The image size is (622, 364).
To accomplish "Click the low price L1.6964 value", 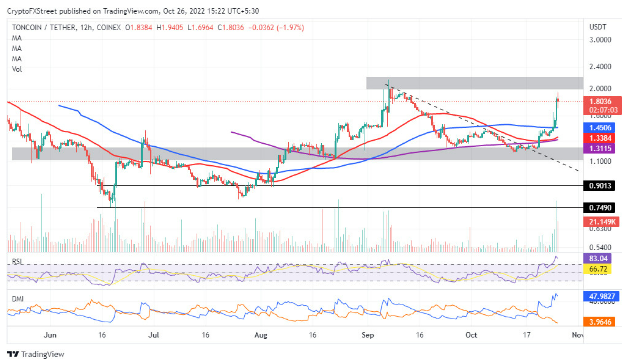I will pyautogui.click(x=200, y=28).
